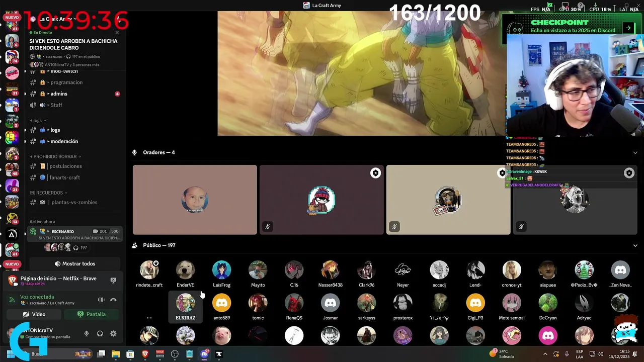Open rindete_craft audience member profile
The width and height of the screenshot is (644, 362).
coord(149,274)
